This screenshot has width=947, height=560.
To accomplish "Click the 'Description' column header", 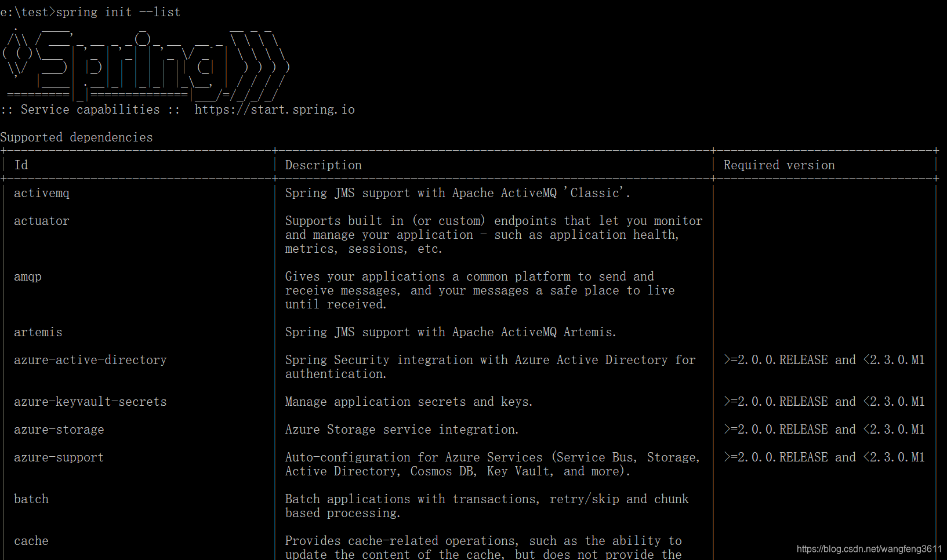I will [x=324, y=165].
